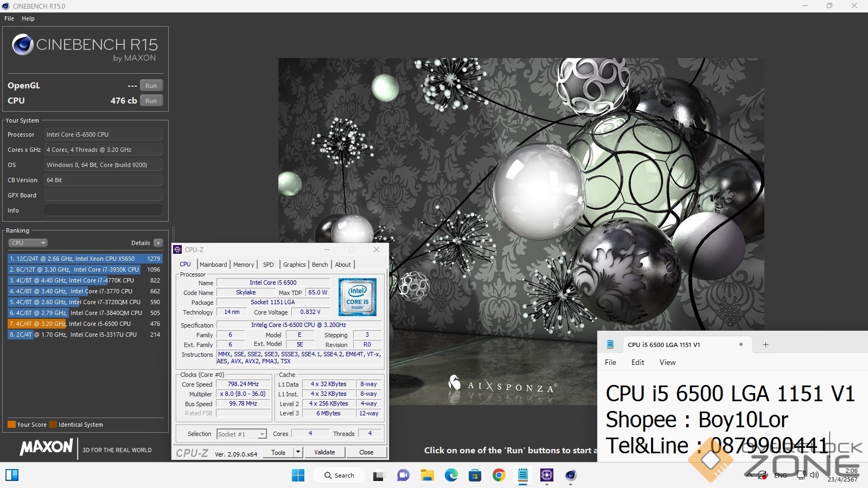Select the Core i7-4770K ranking row

85,280
